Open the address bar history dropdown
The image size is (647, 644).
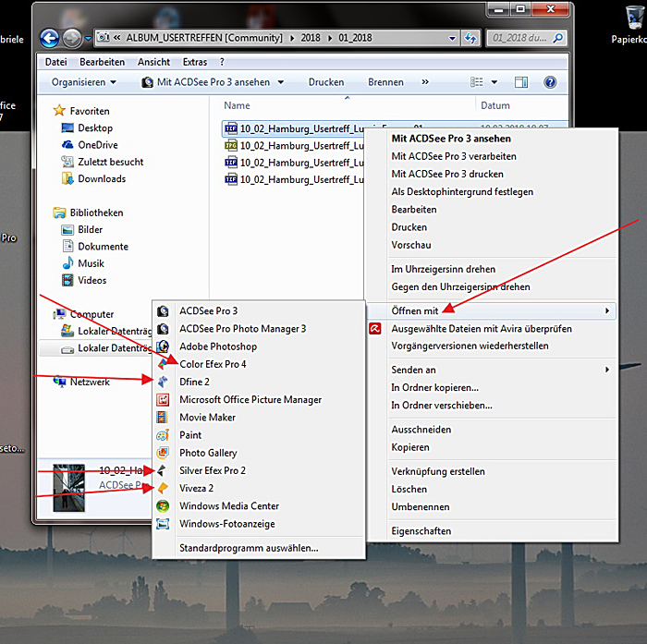(x=453, y=39)
